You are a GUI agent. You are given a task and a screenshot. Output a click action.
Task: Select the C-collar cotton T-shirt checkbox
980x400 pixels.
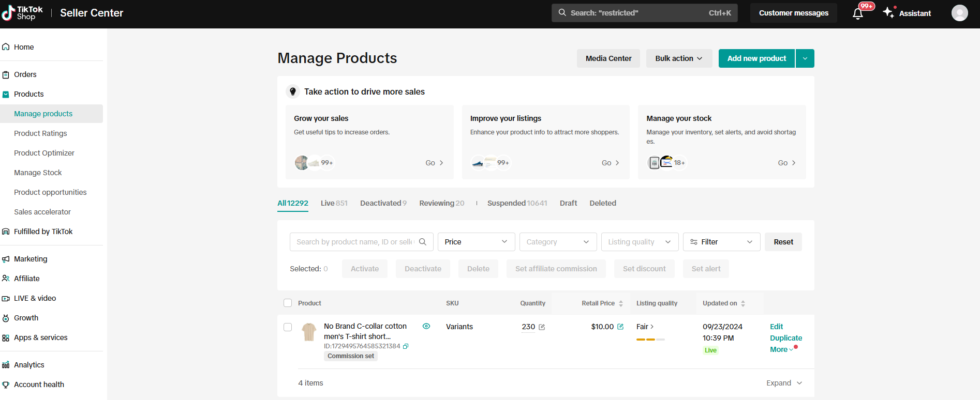(288, 327)
